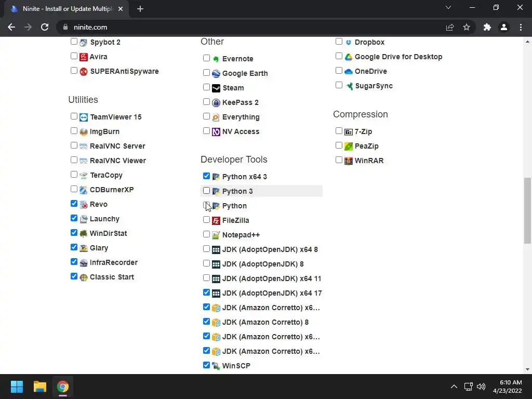Click the Notepad++ icon
The height and width of the screenshot is (399, 532).
(216, 235)
